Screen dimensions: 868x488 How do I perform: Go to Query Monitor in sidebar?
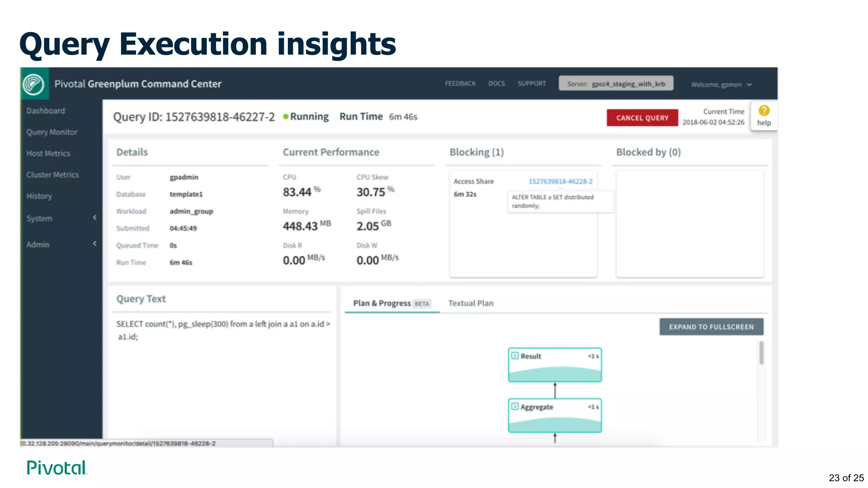coord(52,132)
